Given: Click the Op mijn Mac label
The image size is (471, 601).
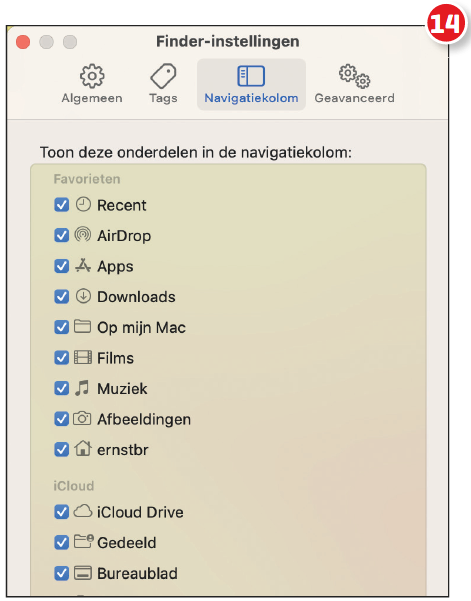Looking at the screenshot, I should tap(141, 328).
